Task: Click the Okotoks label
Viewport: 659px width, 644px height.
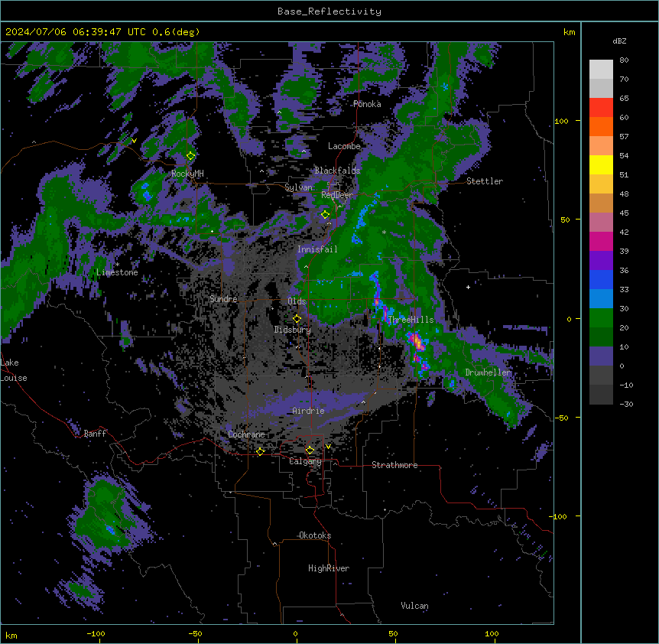Action: pyautogui.click(x=315, y=535)
